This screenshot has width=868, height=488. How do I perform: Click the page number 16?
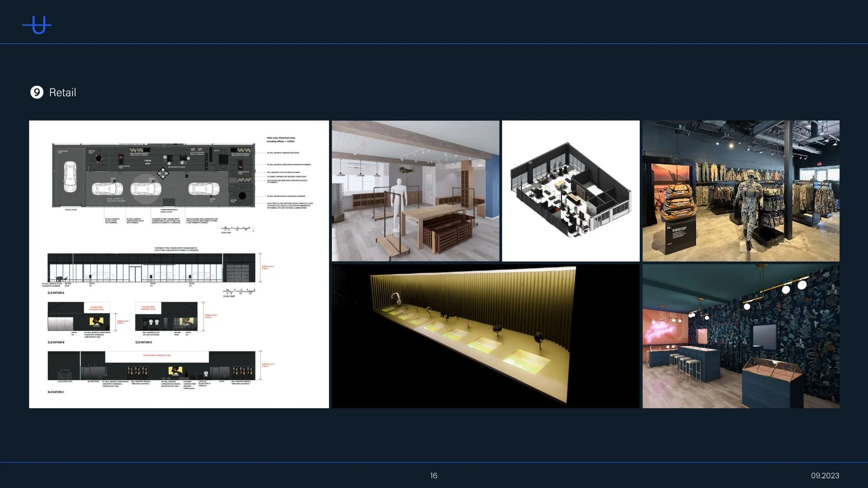coord(434,475)
